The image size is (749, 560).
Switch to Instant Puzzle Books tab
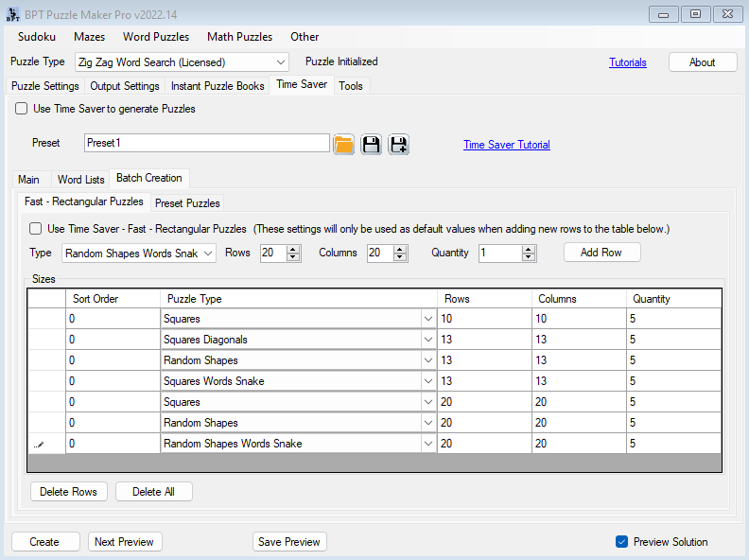218,86
